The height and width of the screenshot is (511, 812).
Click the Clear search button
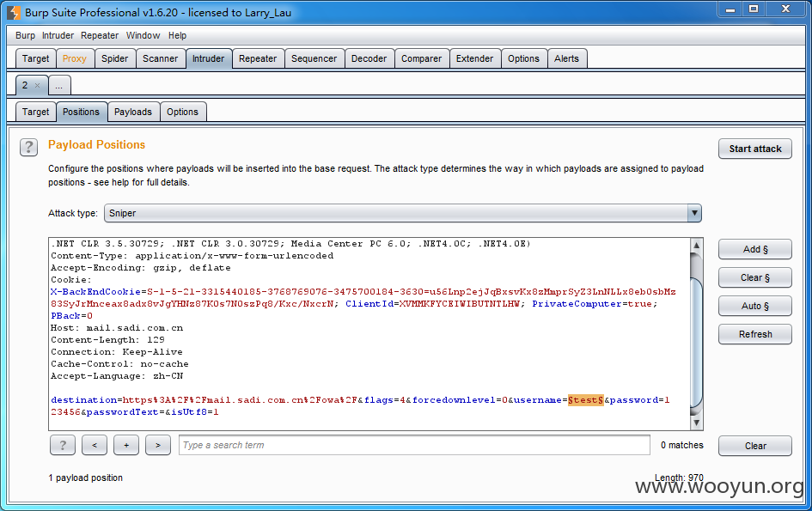click(x=755, y=446)
